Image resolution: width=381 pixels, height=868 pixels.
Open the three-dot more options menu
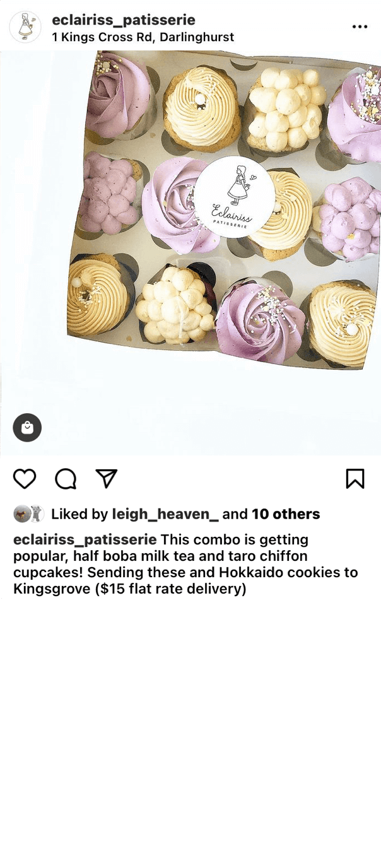pyautogui.click(x=360, y=26)
